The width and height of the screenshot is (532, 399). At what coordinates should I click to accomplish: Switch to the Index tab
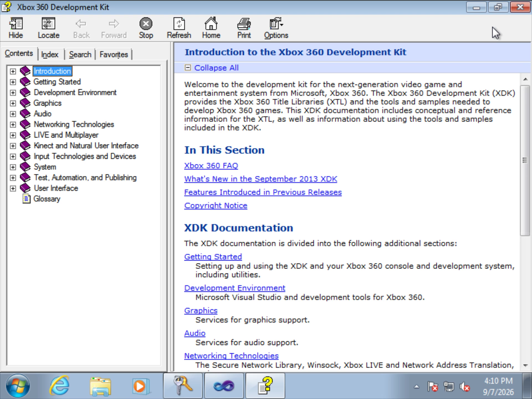50,54
